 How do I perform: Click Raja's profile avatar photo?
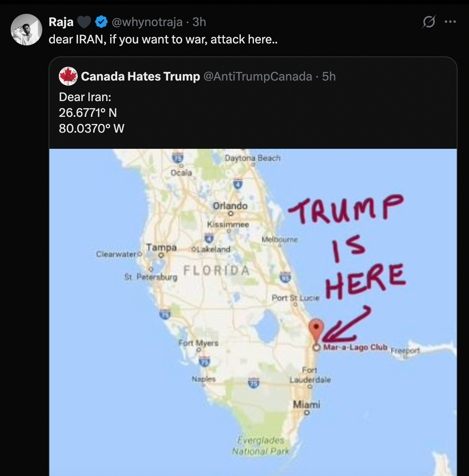26,30
